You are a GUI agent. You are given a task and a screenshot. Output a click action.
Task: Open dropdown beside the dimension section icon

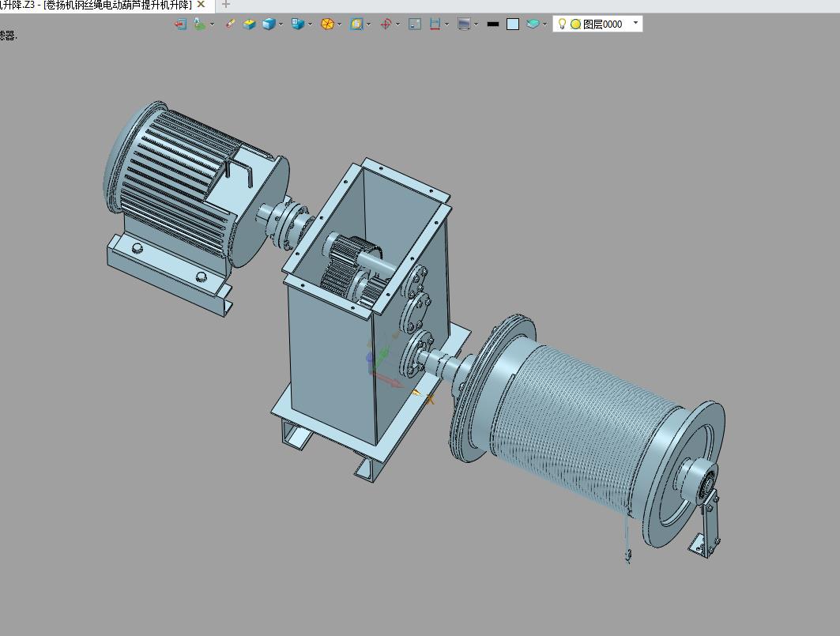[x=446, y=24]
